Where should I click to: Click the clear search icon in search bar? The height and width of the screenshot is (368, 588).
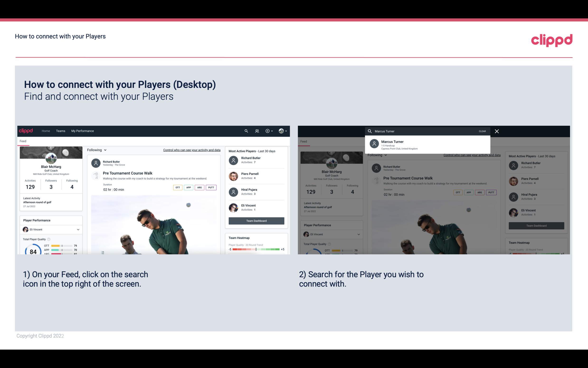point(482,131)
